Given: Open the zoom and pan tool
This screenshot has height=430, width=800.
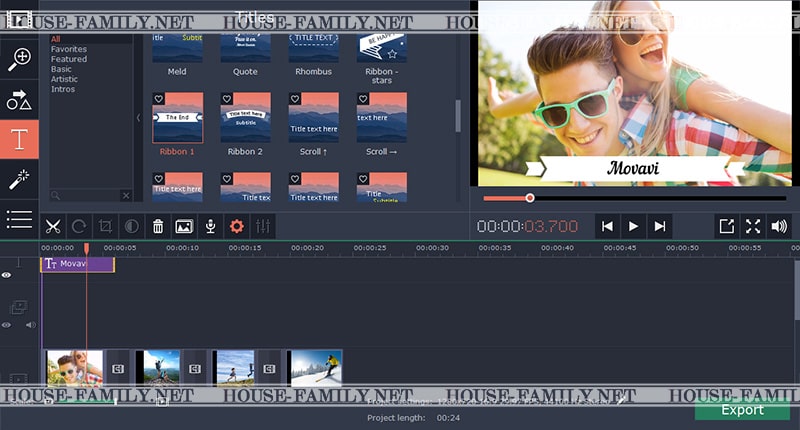Looking at the screenshot, I should coord(19,59).
